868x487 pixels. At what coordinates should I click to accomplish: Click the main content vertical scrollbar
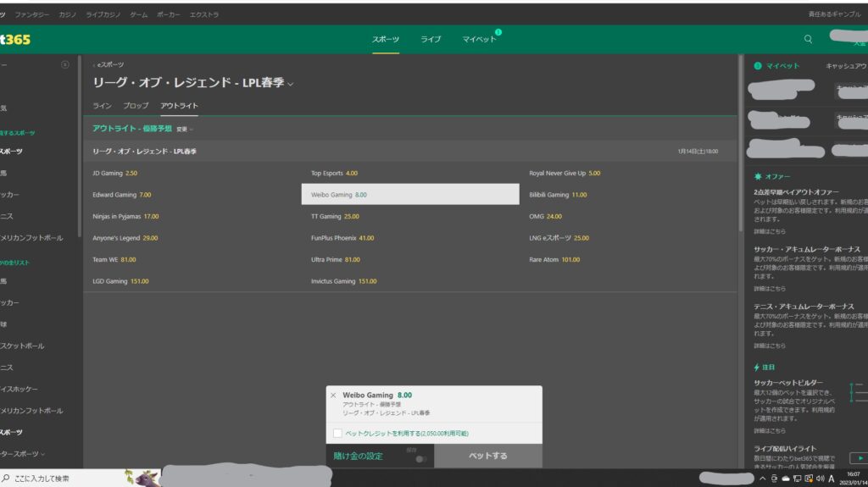[x=741, y=144]
